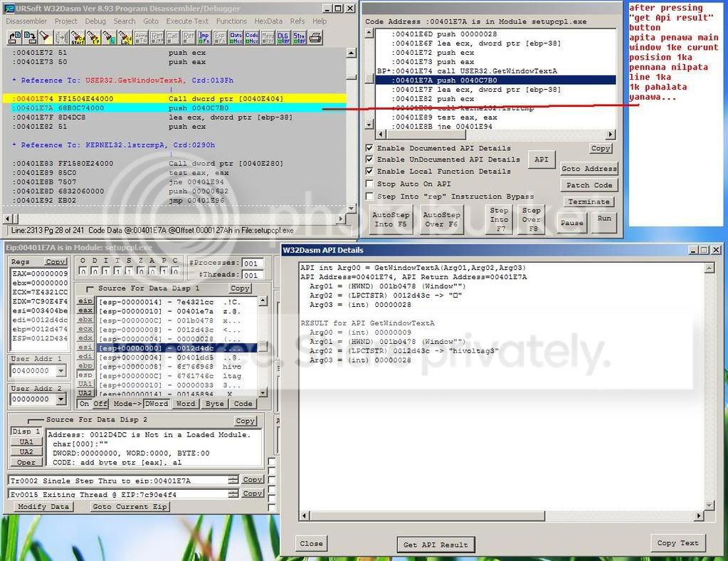Open the User Addr 1 dropdown

click(61, 371)
